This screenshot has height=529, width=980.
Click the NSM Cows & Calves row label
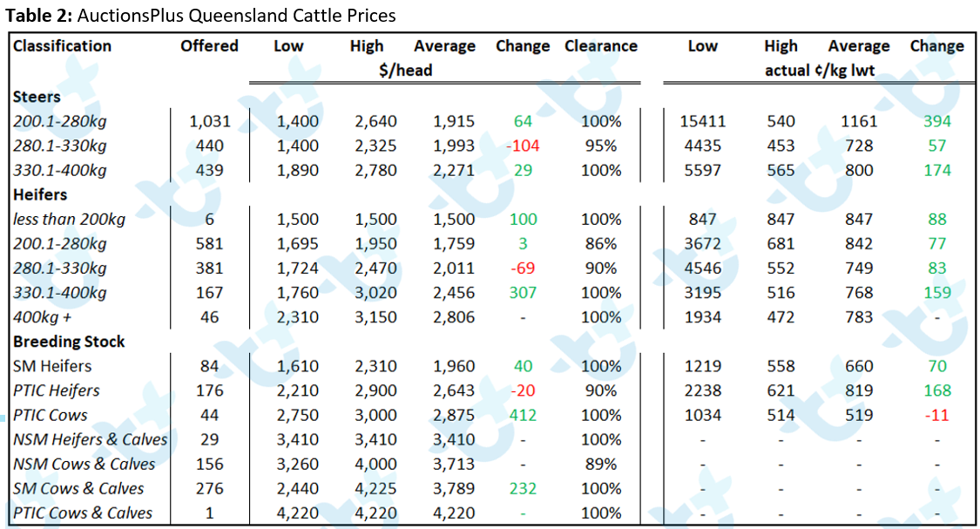[84, 464]
